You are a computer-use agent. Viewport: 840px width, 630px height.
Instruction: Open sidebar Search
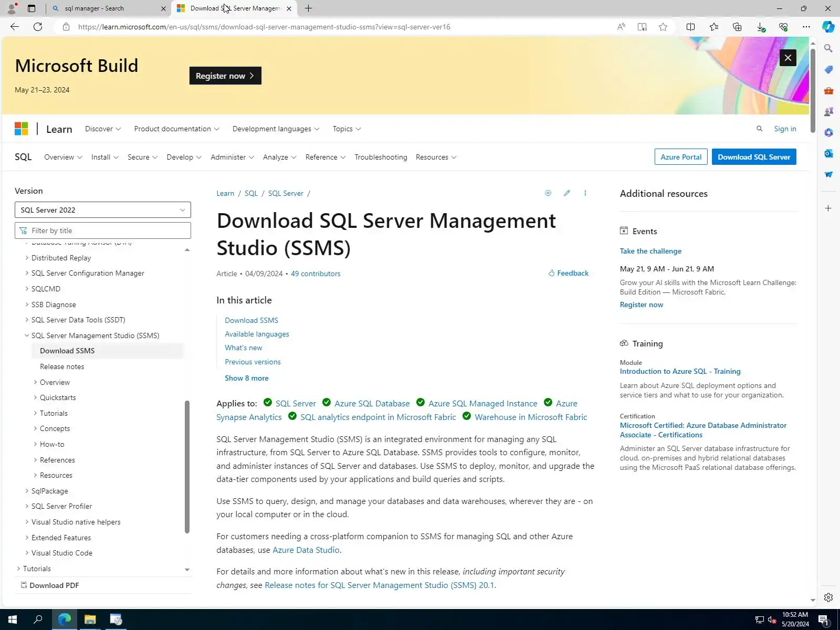click(828, 48)
